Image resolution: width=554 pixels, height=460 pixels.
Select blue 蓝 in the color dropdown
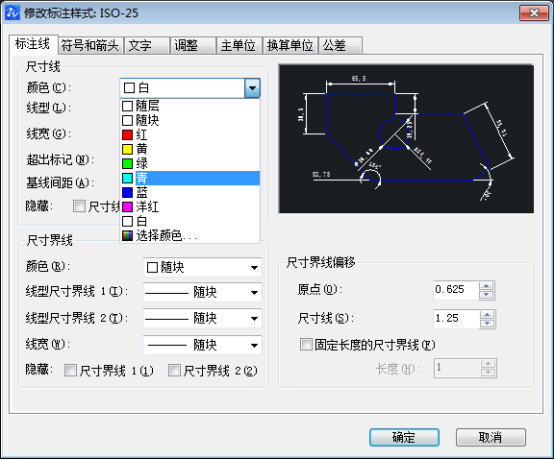(x=190, y=193)
